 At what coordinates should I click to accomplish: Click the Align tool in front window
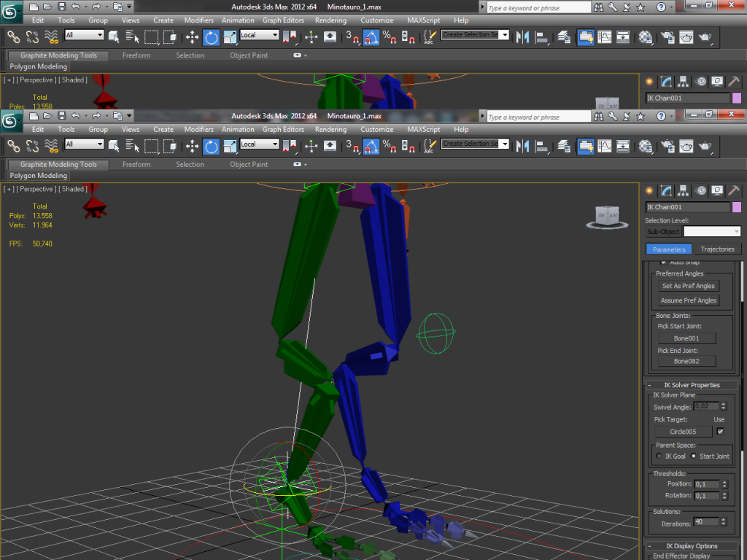(x=541, y=146)
